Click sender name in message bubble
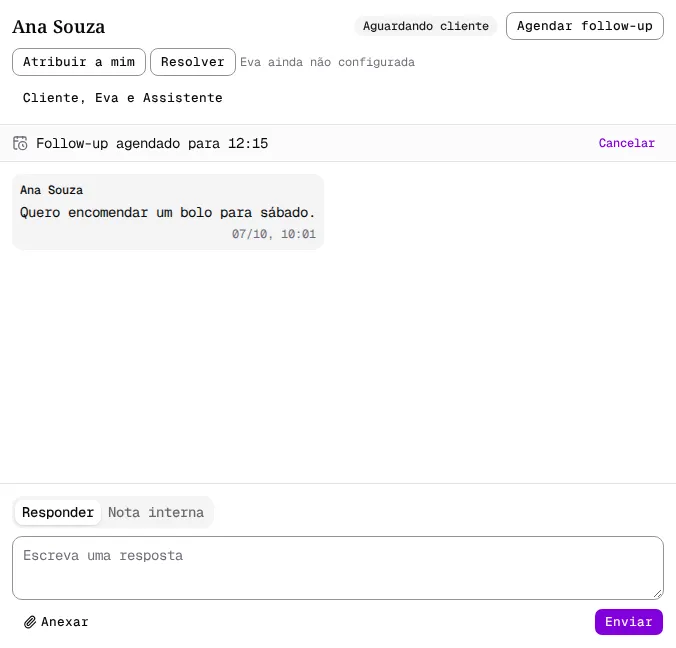Screen dimensions: 676x648 pos(51,190)
